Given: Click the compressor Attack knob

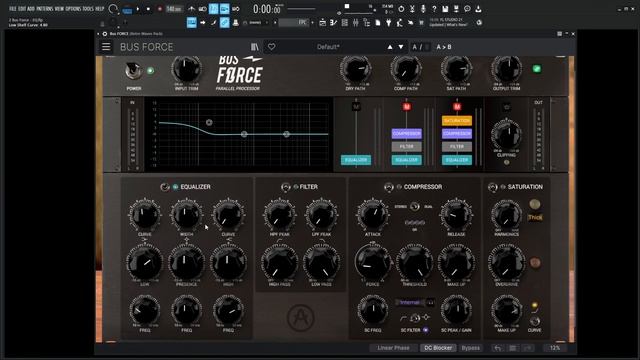Looking at the screenshot, I should [373, 215].
